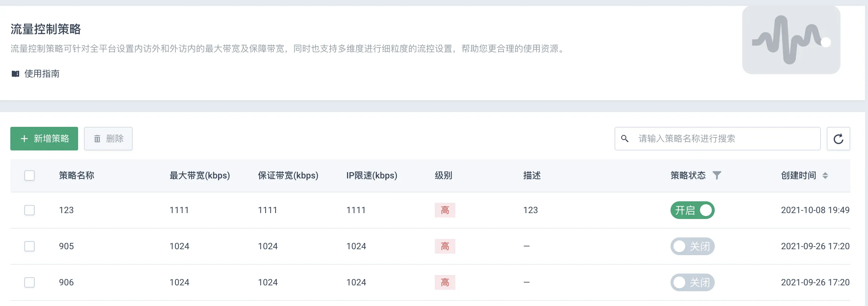Click the trash icon in 删除 button
Viewport: 868px width, 306px height.
(x=97, y=139)
